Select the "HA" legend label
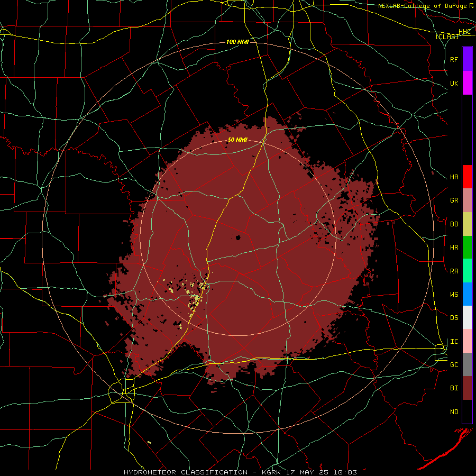 (x=454, y=177)
